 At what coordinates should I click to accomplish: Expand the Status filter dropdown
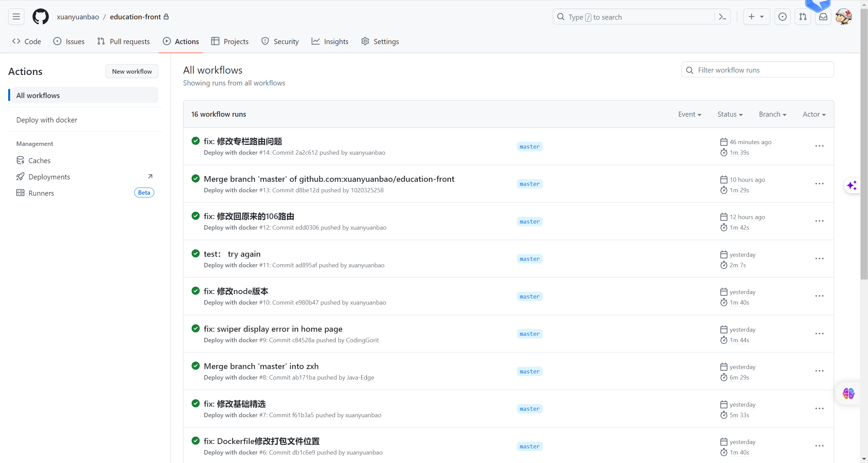pyautogui.click(x=730, y=114)
